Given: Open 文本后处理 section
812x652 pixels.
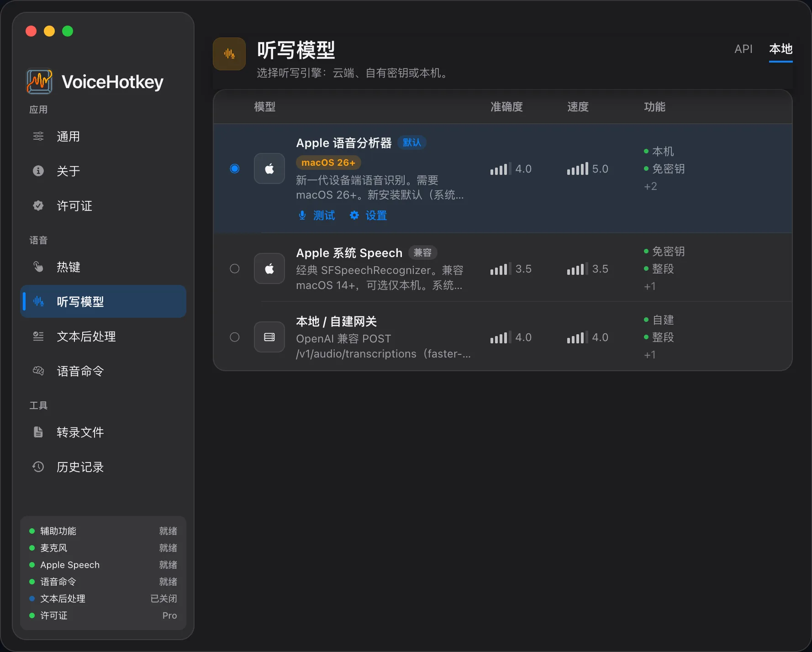Looking at the screenshot, I should (x=103, y=336).
